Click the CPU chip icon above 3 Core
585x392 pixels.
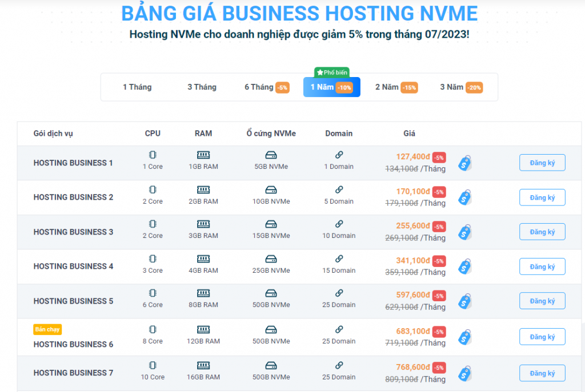click(153, 258)
